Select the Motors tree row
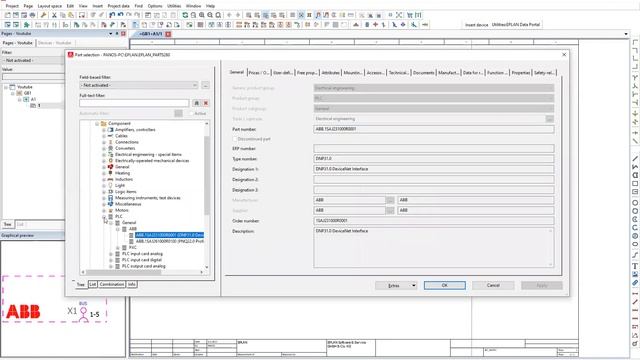Viewport: 640px width, 360px height. coord(122,210)
